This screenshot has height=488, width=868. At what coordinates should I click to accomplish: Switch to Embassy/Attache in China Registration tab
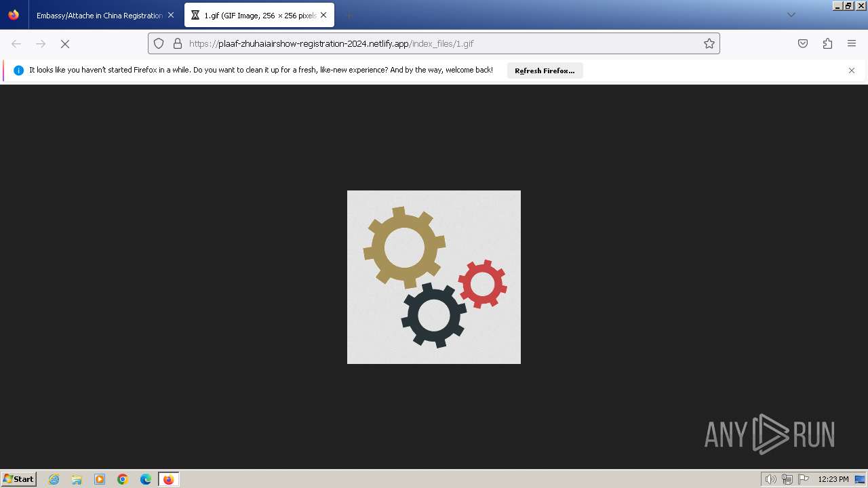(x=100, y=15)
